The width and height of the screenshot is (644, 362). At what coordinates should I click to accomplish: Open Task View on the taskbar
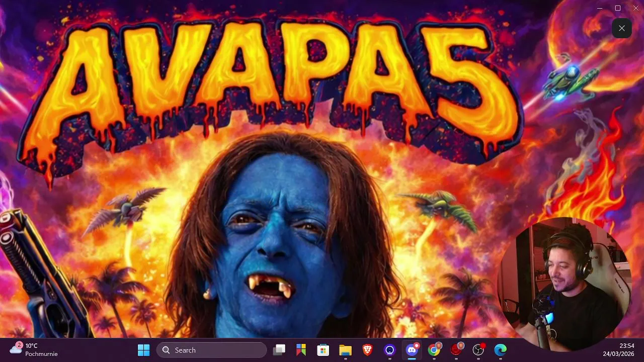(x=279, y=350)
